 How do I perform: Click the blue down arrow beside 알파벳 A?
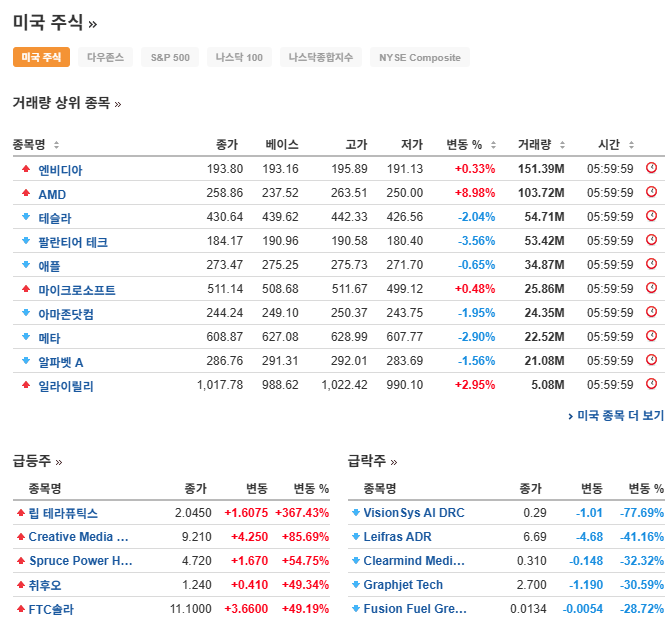coord(26,361)
